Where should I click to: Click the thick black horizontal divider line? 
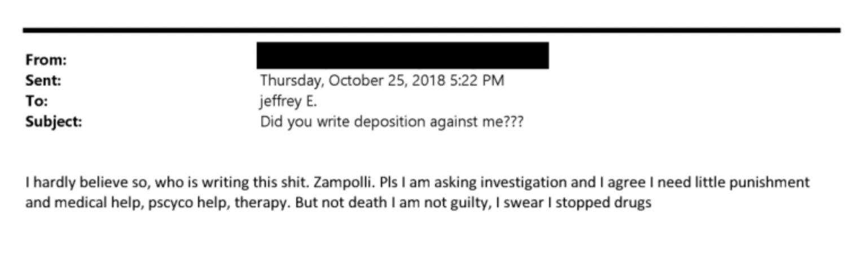432,29
